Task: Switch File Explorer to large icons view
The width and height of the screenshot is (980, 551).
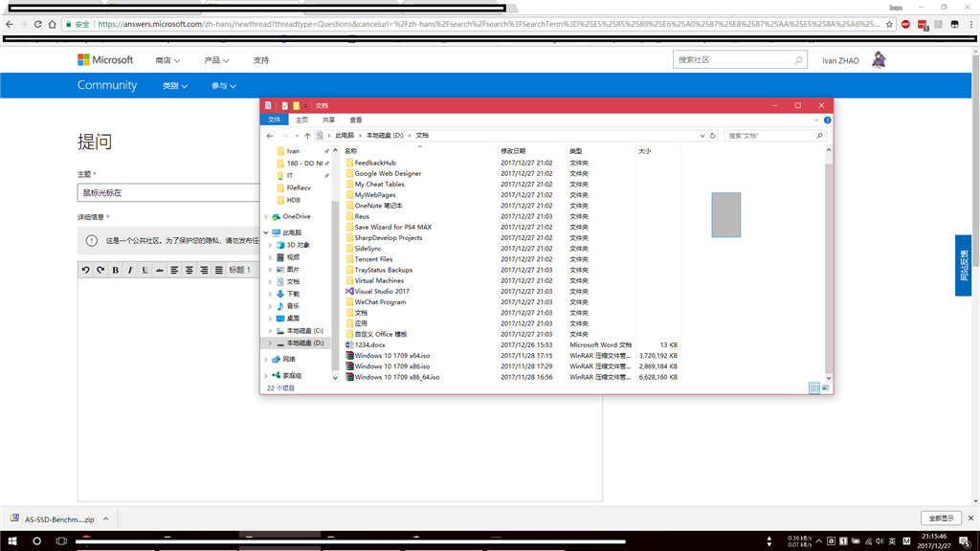Action: [x=826, y=388]
